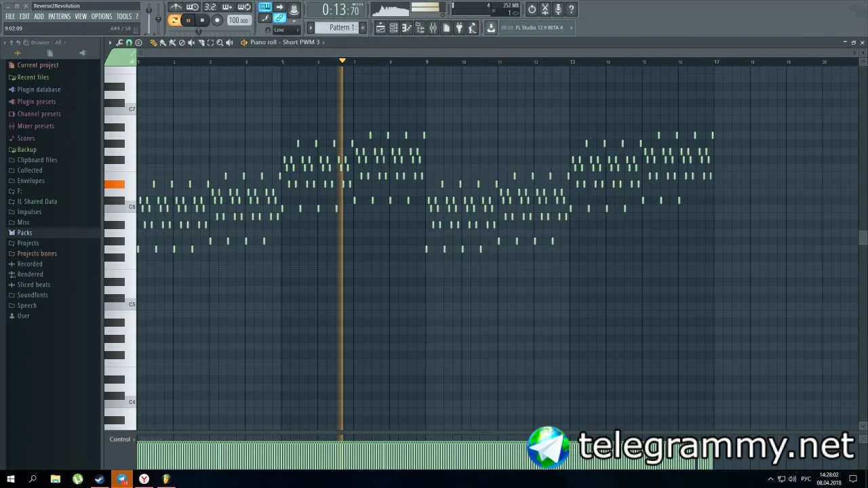This screenshot has height=488, width=868.
Task: Toggle wait for input before recording
Action: 193,7
